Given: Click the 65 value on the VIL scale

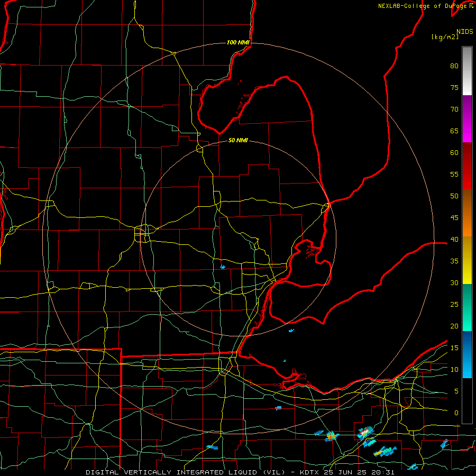Looking at the screenshot, I should coord(454,131).
